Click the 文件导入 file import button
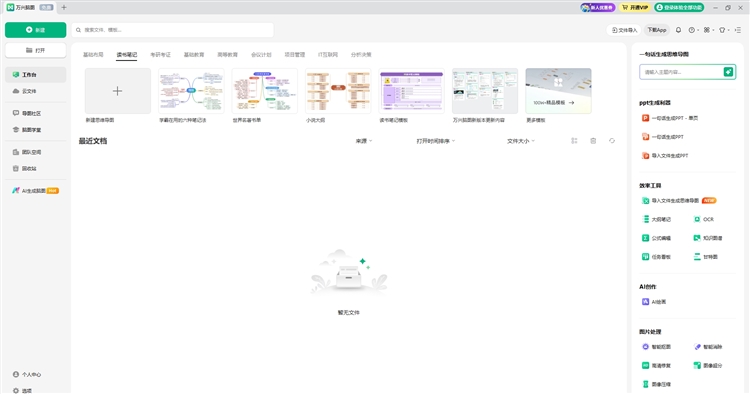This screenshot has width=750, height=394. pos(624,30)
